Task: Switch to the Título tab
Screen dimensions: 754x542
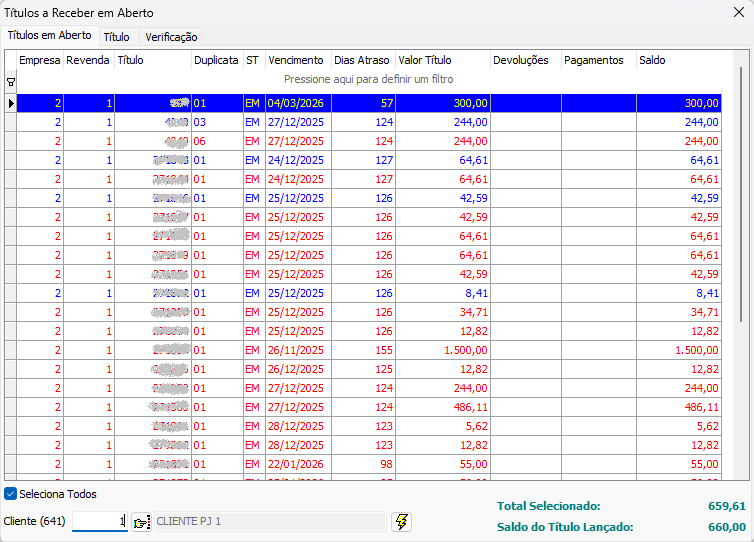Action: [x=116, y=37]
